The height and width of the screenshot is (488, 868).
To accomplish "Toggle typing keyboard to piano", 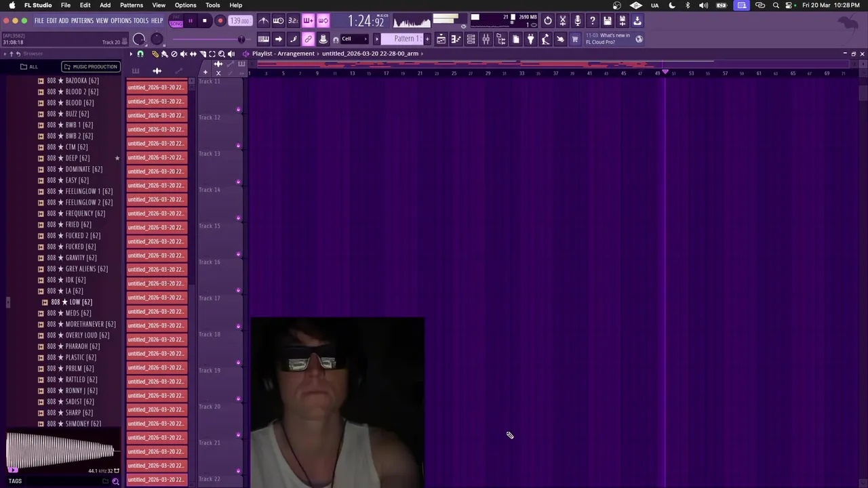I will [263, 39].
